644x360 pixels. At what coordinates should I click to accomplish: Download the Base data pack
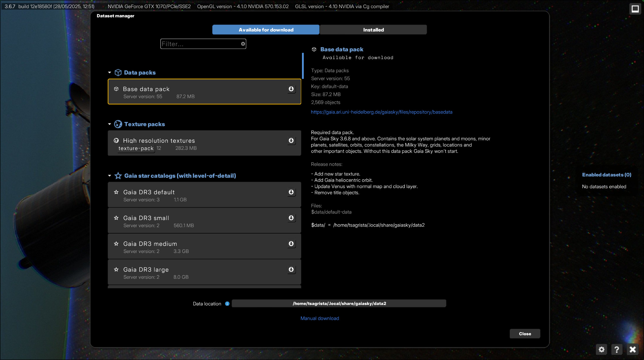tap(291, 89)
